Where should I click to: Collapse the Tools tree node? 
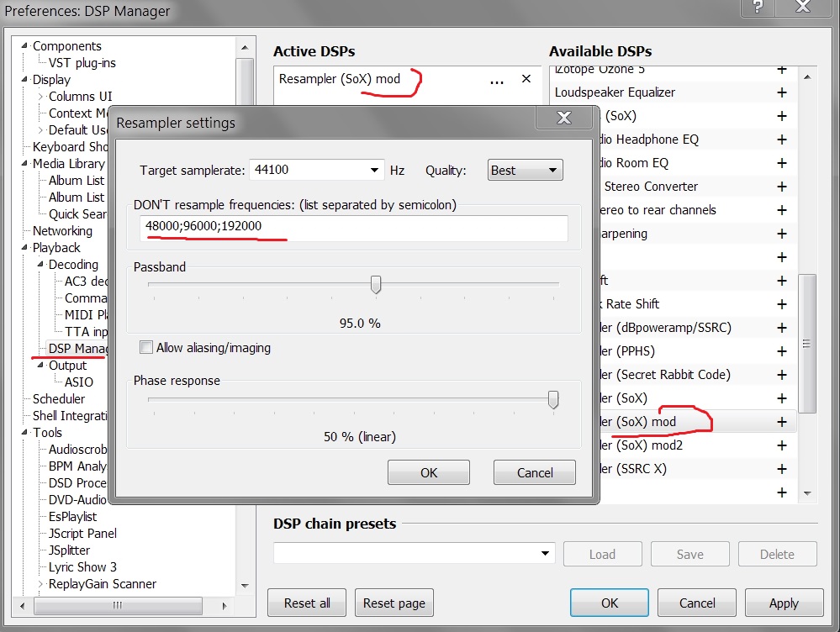tap(24, 432)
